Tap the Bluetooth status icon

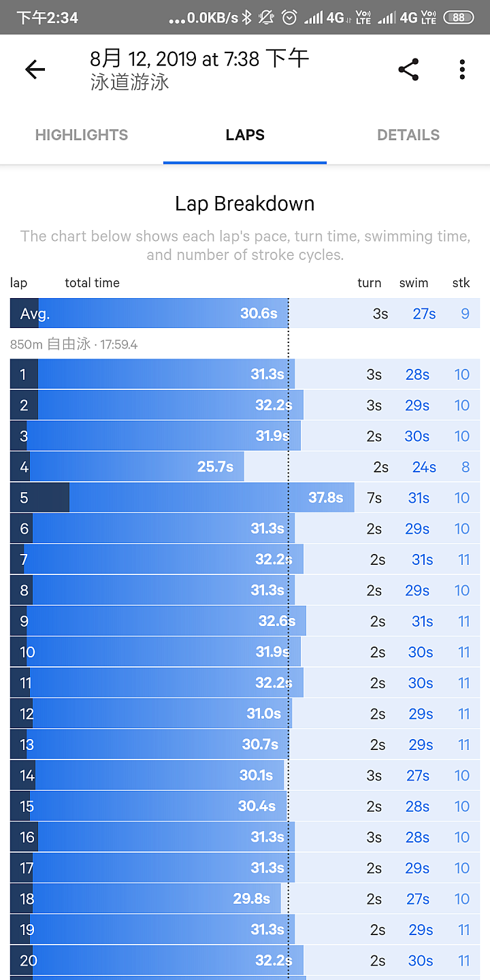[248, 18]
